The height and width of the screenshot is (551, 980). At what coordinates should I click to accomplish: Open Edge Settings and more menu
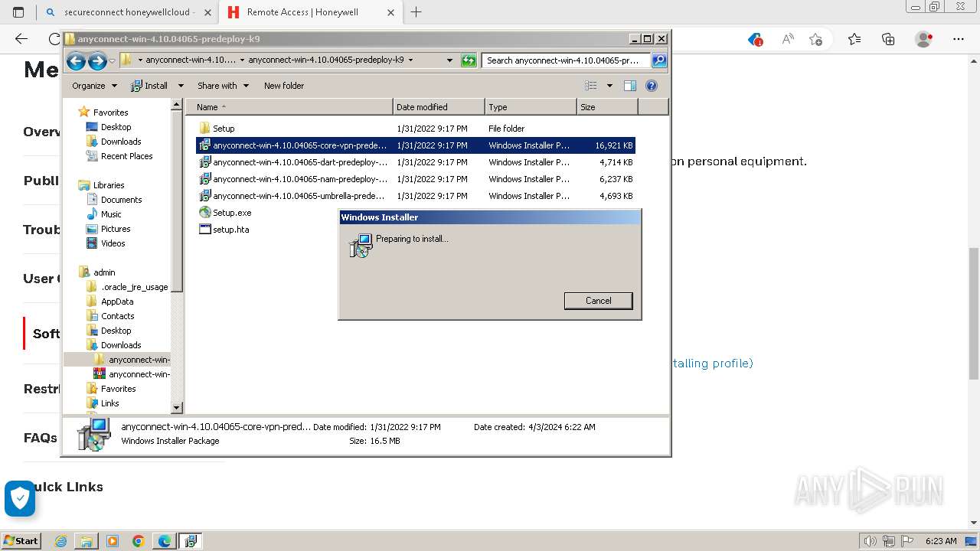coord(959,39)
